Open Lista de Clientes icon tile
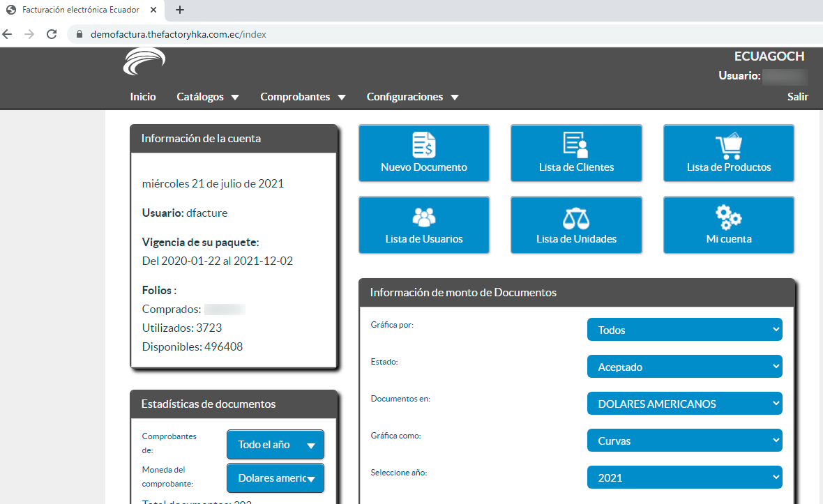 (576, 144)
